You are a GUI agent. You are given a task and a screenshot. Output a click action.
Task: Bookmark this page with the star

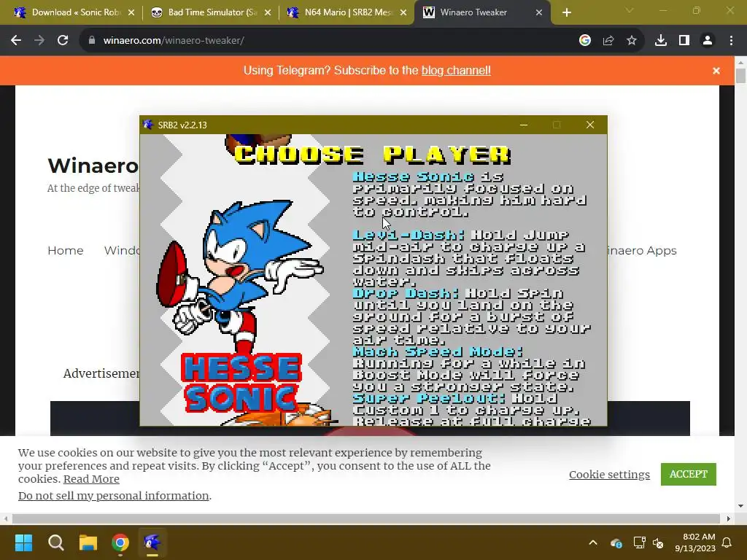(632, 41)
